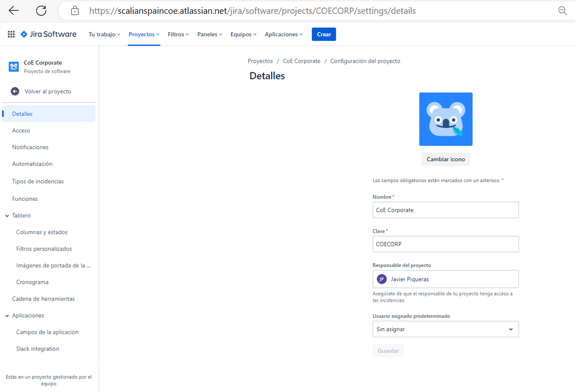Open the Tu trabajo menu
The height and width of the screenshot is (392, 575).
(105, 34)
